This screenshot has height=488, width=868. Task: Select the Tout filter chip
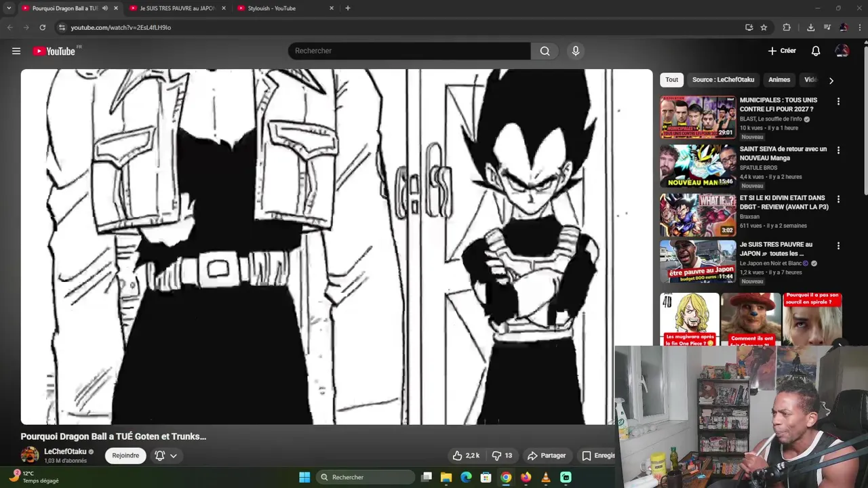pyautogui.click(x=671, y=80)
